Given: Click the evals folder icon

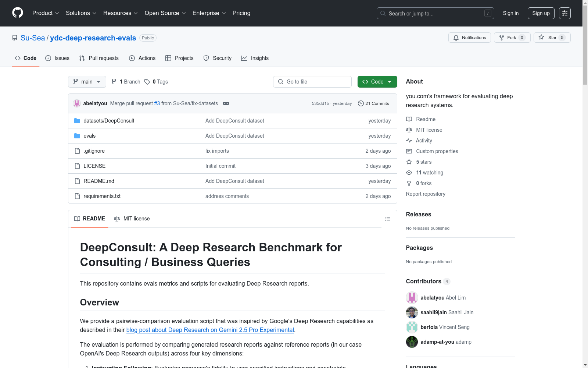Looking at the screenshot, I should 77,136.
